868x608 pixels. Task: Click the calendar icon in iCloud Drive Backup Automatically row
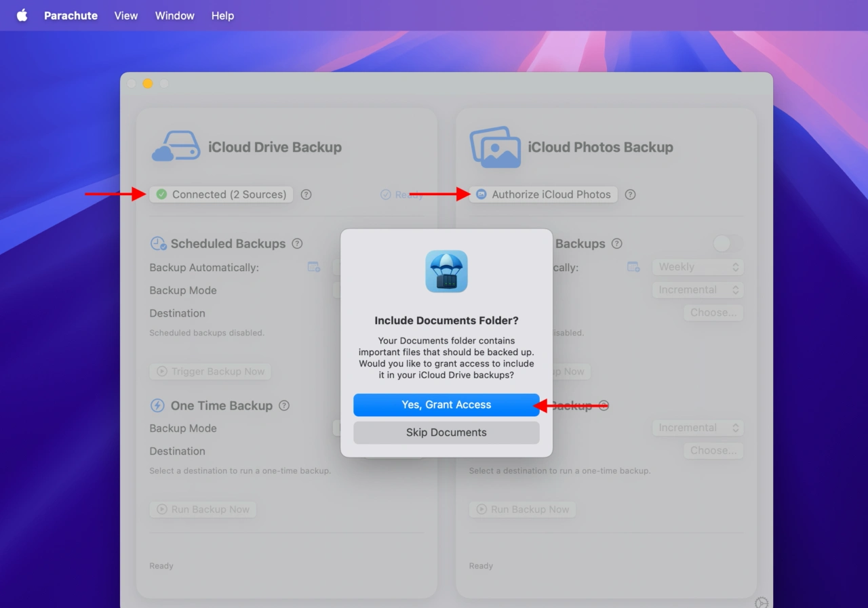click(x=314, y=267)
